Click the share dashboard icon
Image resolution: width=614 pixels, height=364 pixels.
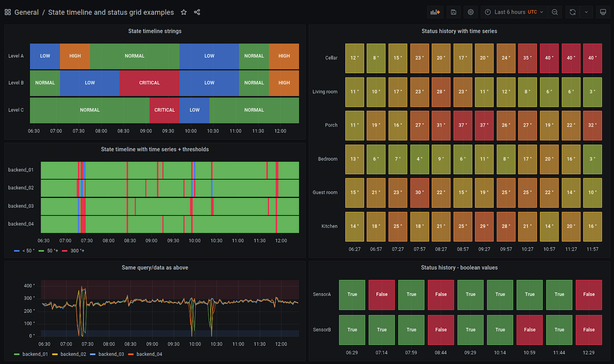click(x=196, y=12)
